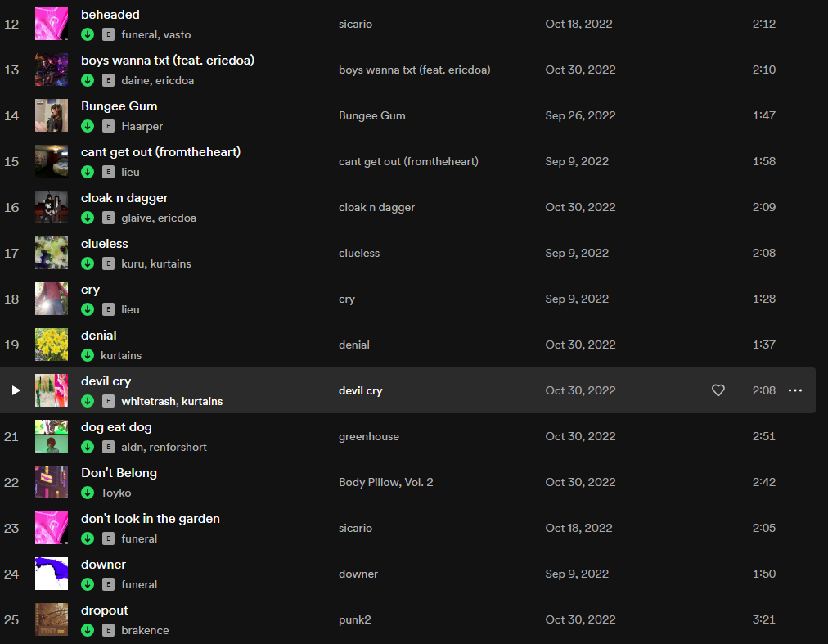Image resolution: width=828 pixels, height=644 pixels.
Task: Open the Body Pillow, Vol. 2 album
Action: [x=386, y=482]
